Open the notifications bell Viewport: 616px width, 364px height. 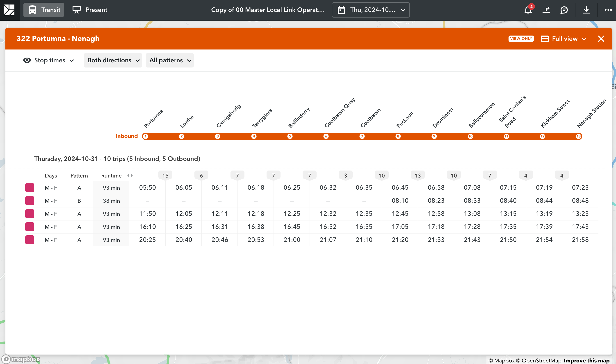[x=528, y=10]
